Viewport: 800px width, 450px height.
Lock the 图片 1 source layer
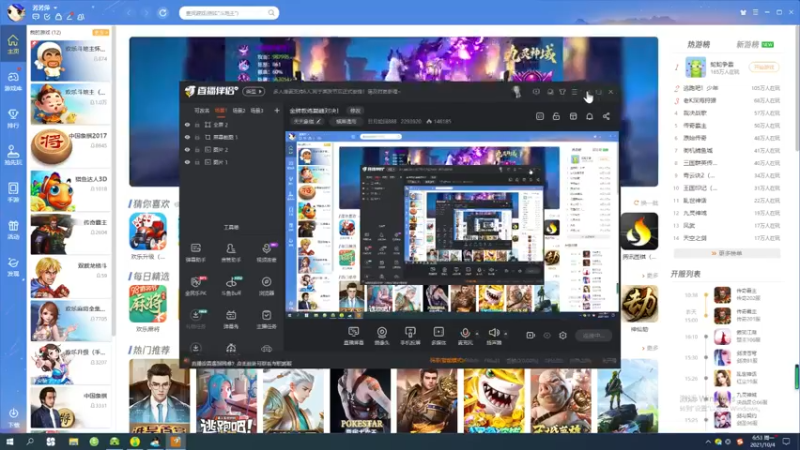[197, 162]
